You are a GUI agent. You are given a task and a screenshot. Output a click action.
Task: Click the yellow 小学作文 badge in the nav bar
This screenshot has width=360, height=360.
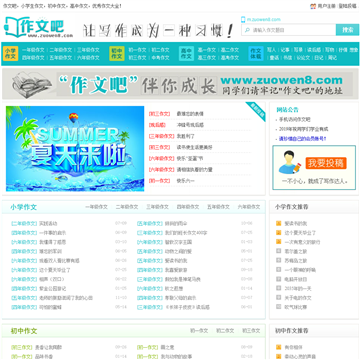pyautogui.click(x=10, y=54)
